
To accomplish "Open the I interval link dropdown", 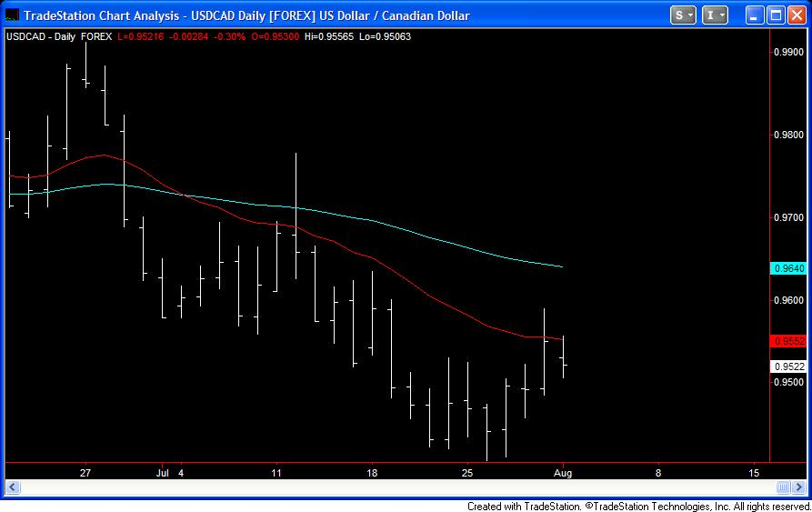I will (715, 15).
